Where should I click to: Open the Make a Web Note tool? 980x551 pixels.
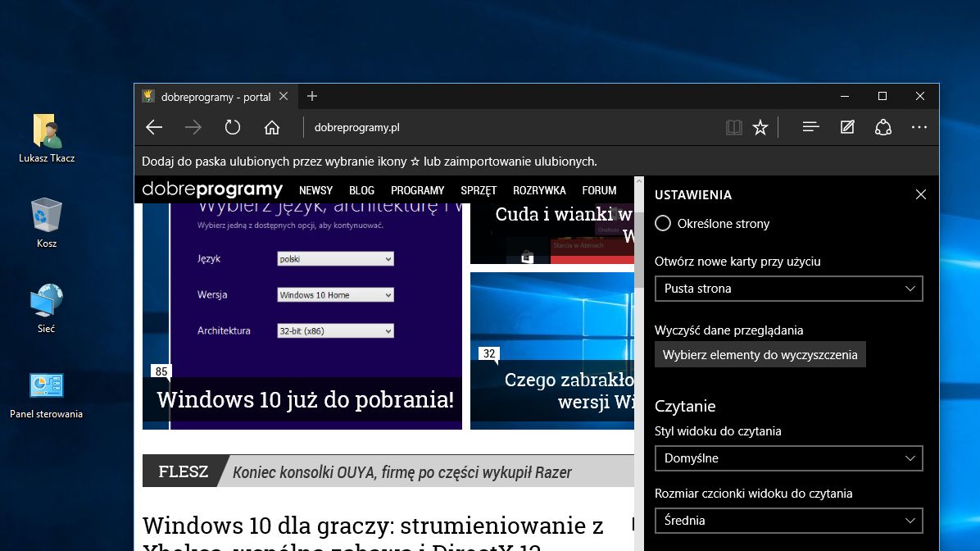(x=846, y=127)
